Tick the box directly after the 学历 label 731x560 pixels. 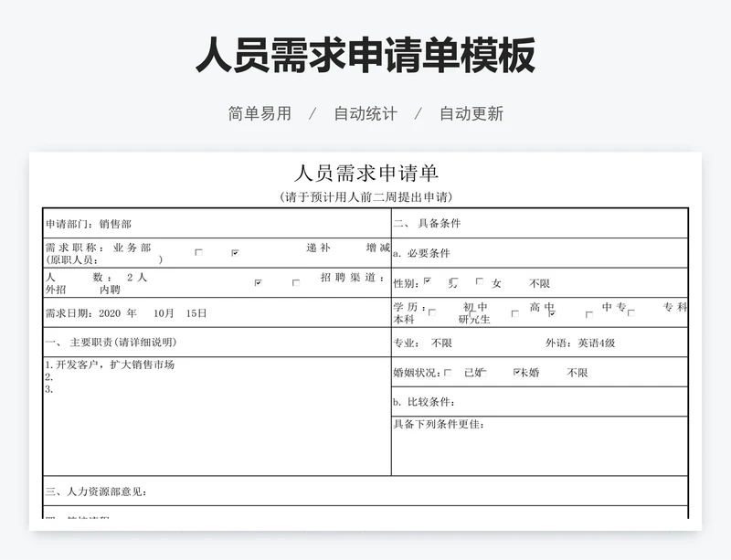click(432, 312)
